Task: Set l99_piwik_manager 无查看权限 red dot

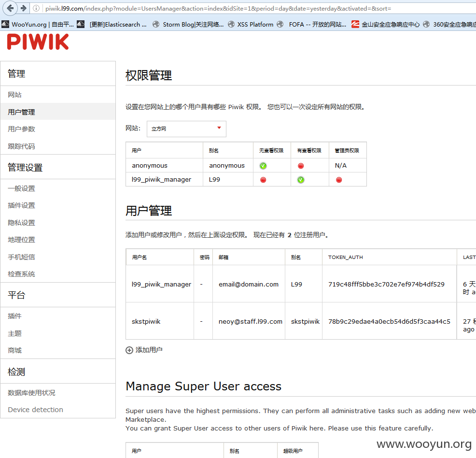Action: coord(263,180)
